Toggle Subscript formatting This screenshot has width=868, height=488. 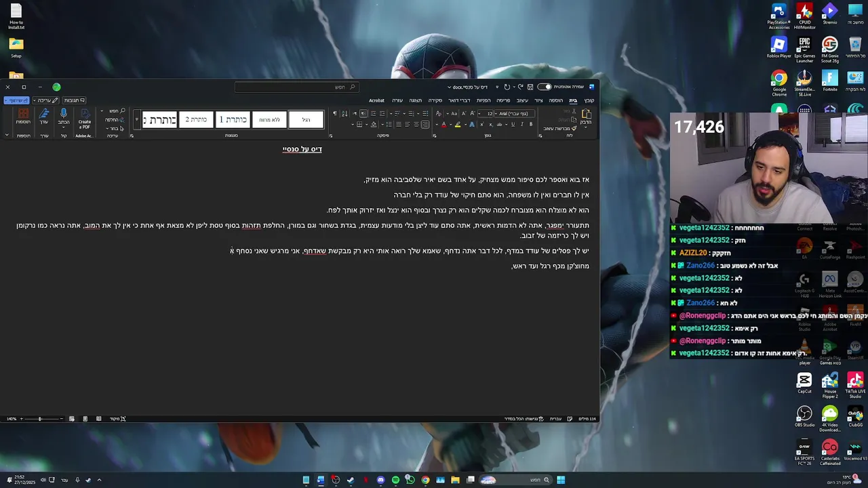pos(491,125)
